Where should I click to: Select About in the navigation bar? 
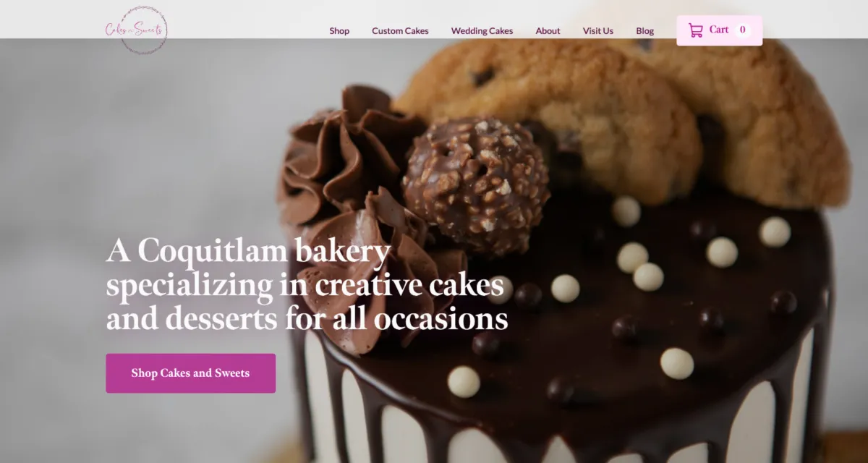click(548, 31)
